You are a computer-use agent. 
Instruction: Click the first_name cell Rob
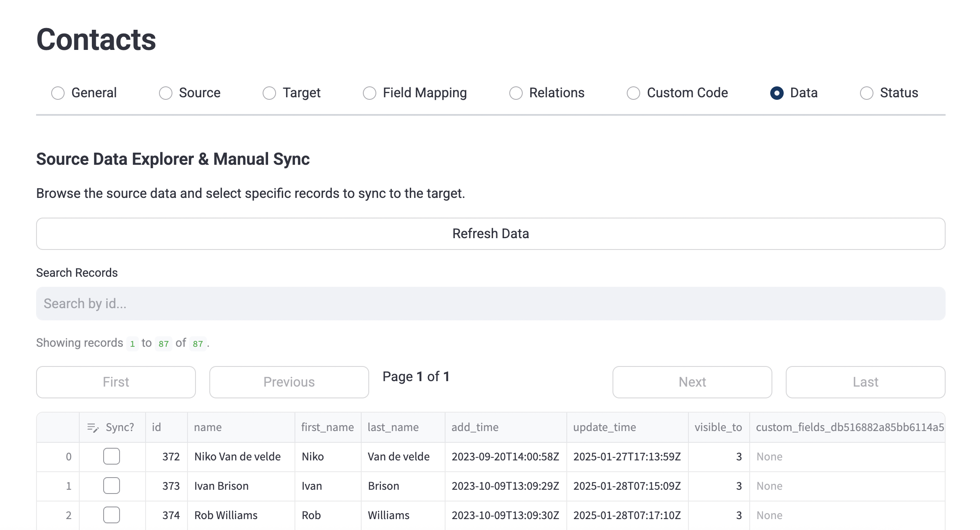[328, 515]
